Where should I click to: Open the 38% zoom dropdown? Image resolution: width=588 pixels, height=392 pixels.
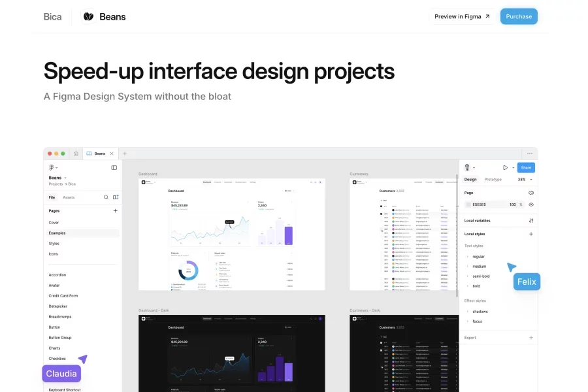pos(525,179)
